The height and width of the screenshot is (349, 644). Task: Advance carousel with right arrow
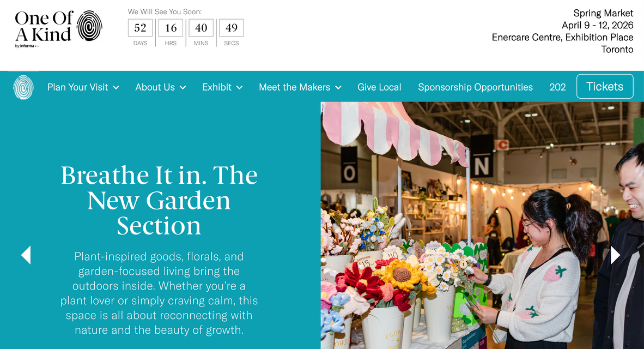click(615, 255)
